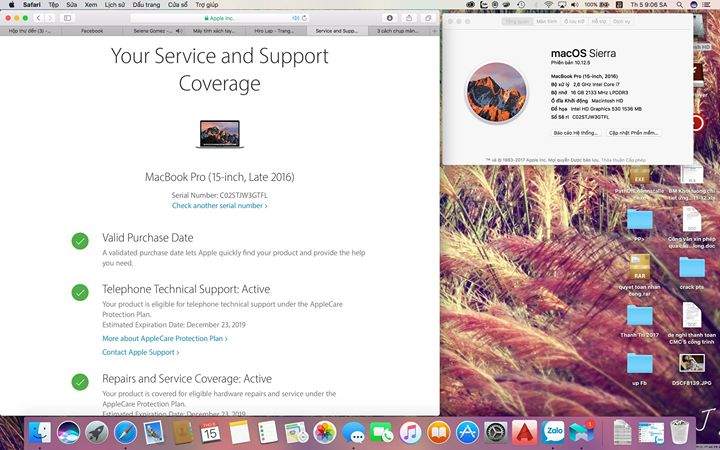Viewport: 720px width, 450px height.
Task: Open iBooks in the Dock
Action: tap(439, 433)
